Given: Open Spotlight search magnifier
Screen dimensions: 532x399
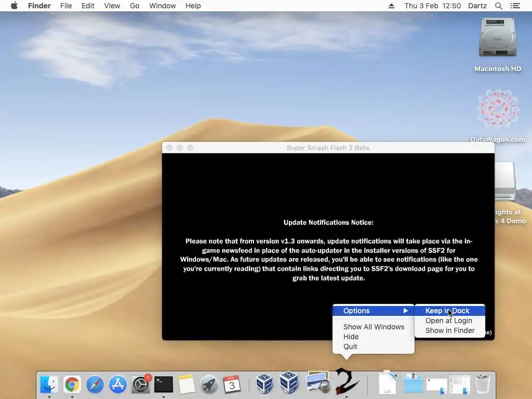Looking at the screenshot, I should 498,6.
